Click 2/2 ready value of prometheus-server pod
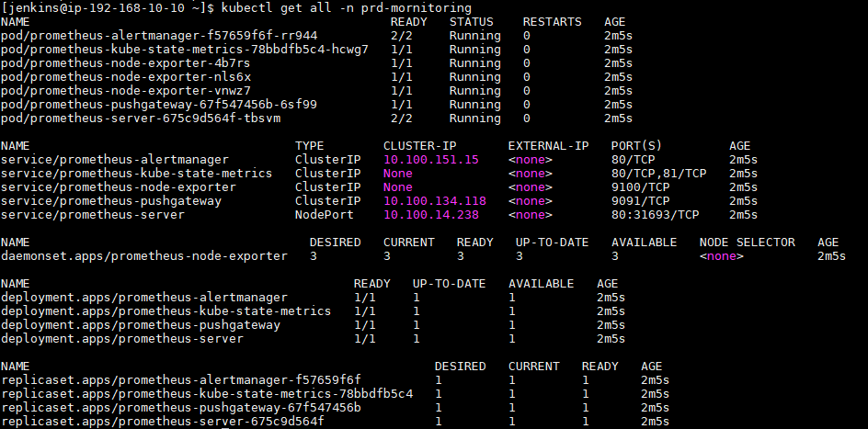Viewport: 868px width, 429px height. [401, 119]
